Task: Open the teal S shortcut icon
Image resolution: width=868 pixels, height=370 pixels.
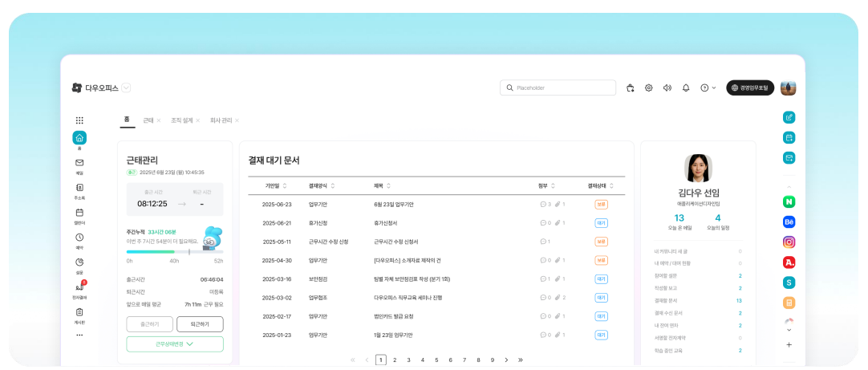Action: click(x=789, y=283)
